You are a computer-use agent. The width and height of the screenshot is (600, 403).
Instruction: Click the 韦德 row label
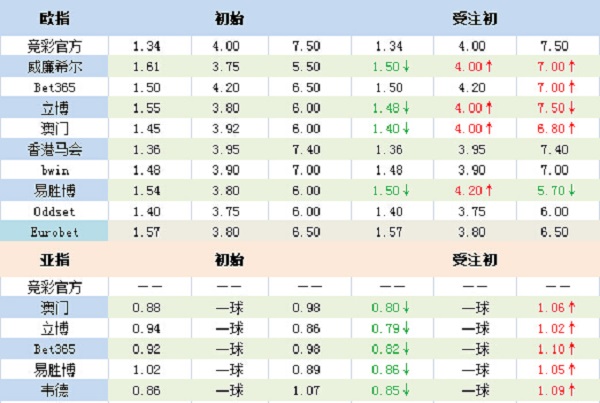[55, 390]
